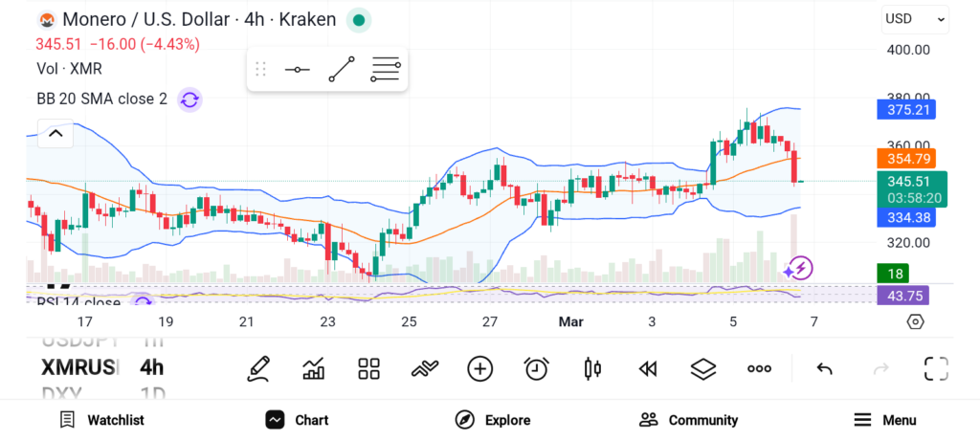The width and height of the screenshot is (980, 441).
Task: Start bar replay rewind
Action: pyautogui.click(x=648, y=368)
